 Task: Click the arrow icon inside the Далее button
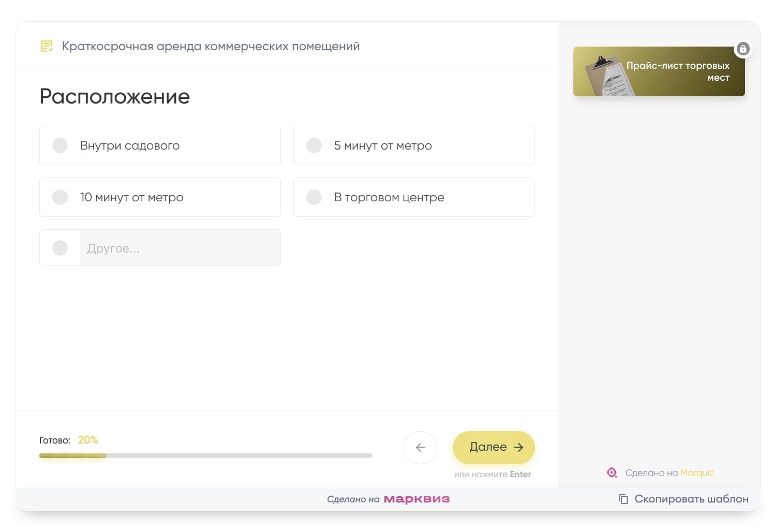click(x=518, y=447)
